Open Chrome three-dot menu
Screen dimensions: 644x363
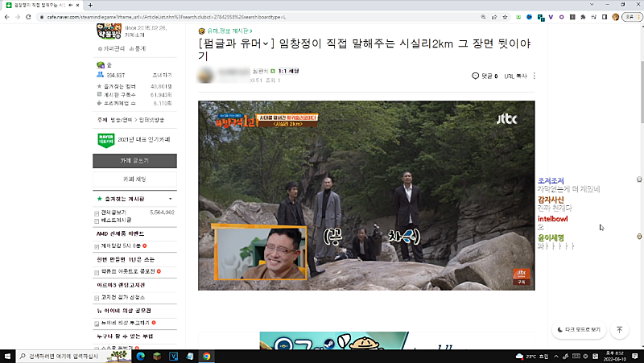[x=639, y=17]
